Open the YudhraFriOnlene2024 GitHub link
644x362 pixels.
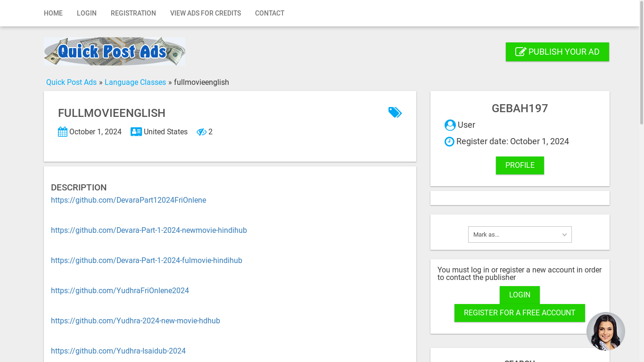pos(120,291)
